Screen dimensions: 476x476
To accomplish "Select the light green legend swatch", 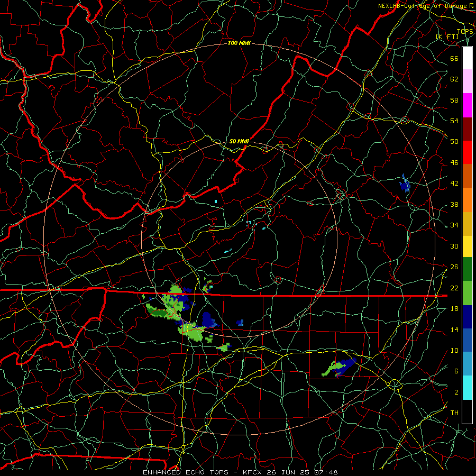I will click(x=467, y=293).
